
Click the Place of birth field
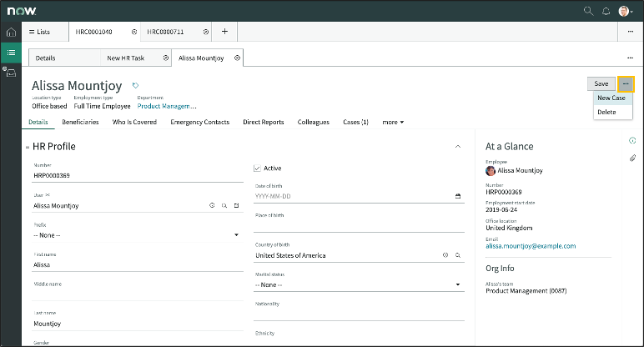(359, 226)
